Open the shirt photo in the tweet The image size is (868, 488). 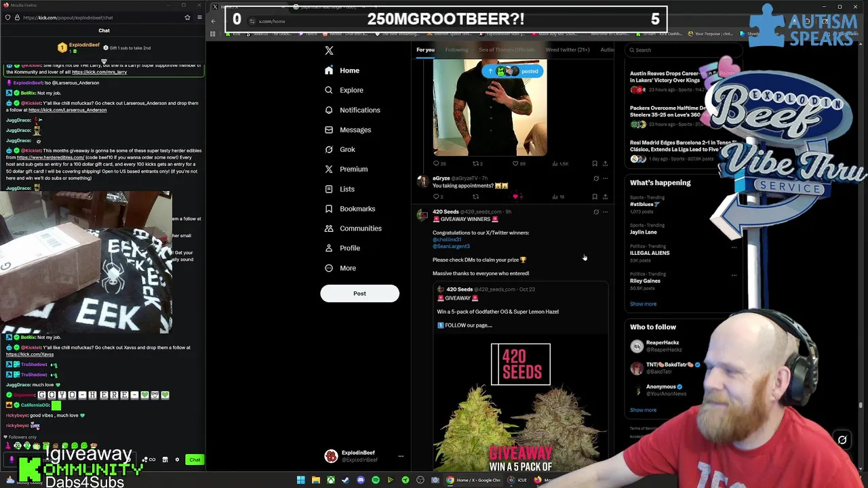tap(490, 108)
